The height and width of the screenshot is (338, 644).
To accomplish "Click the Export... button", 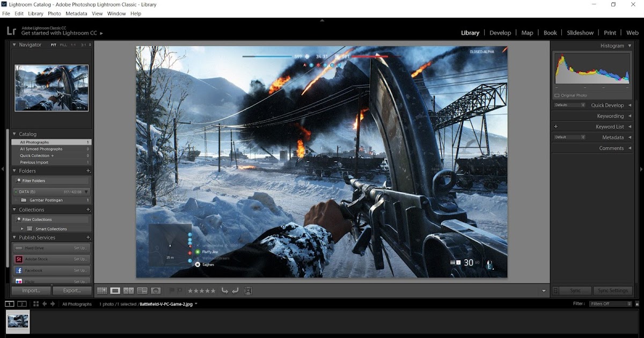I will [x=72, y=291].
